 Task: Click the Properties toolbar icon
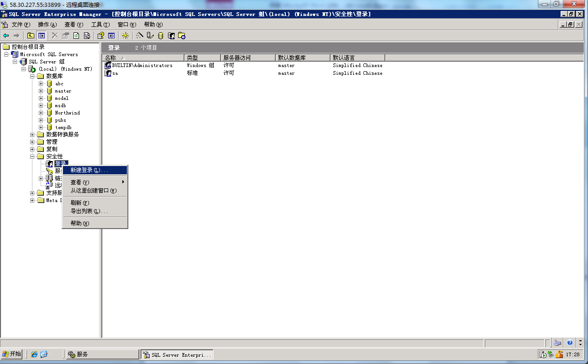click(65, 36)
